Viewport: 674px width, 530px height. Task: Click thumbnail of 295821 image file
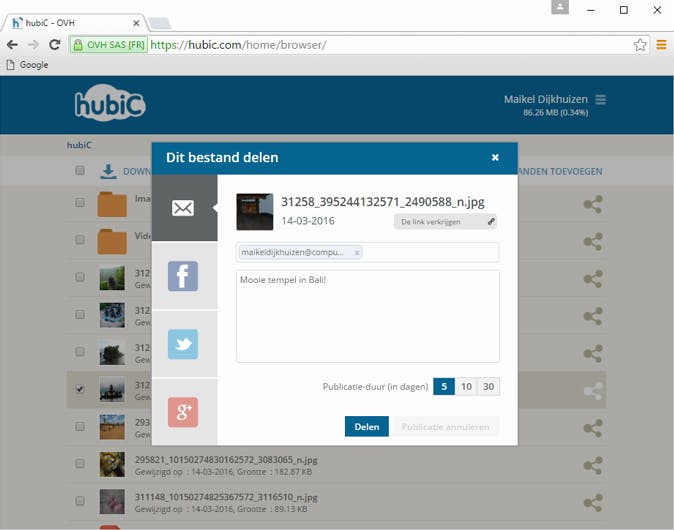coord(112,464)
